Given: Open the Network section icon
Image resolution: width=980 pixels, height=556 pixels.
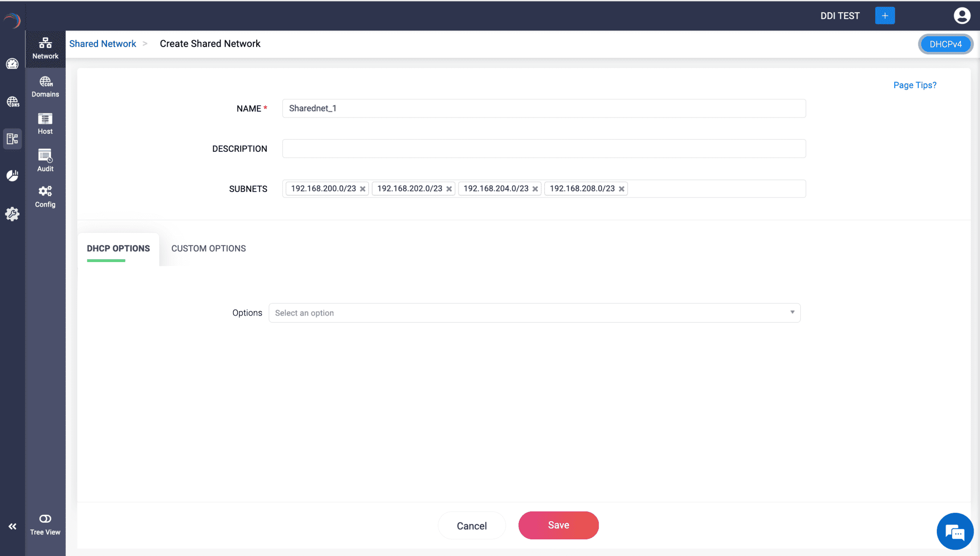Looking at the screenshot, I should (45, 48).
